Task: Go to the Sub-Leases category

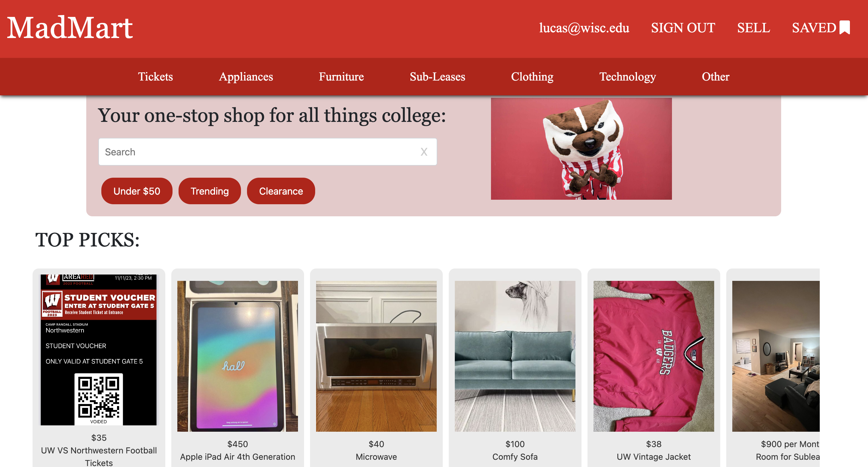Action: coord(437,77)
